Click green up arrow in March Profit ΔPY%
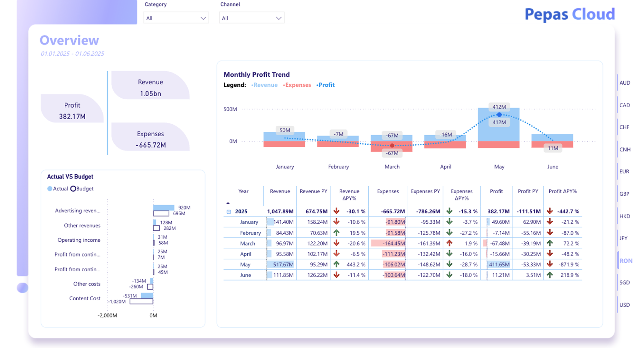Viewport: 644px width, 348px height. 550,243
